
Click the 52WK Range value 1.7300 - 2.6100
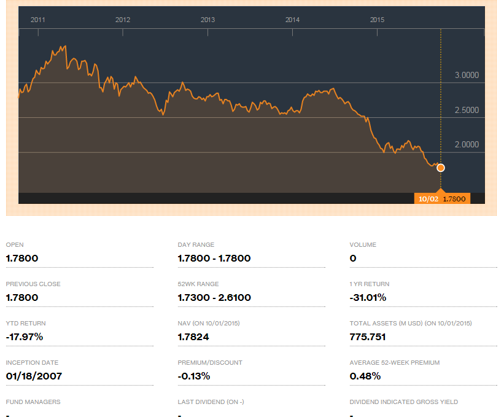(214, 298)
